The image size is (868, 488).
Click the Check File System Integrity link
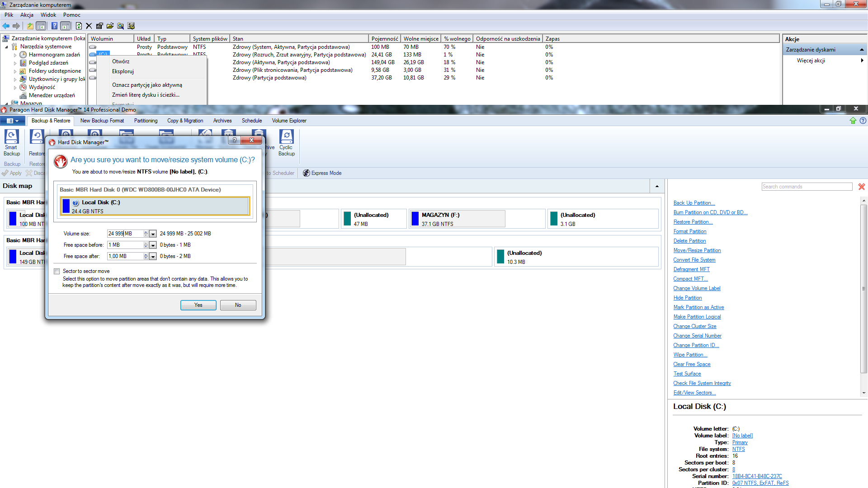[702, 383]
